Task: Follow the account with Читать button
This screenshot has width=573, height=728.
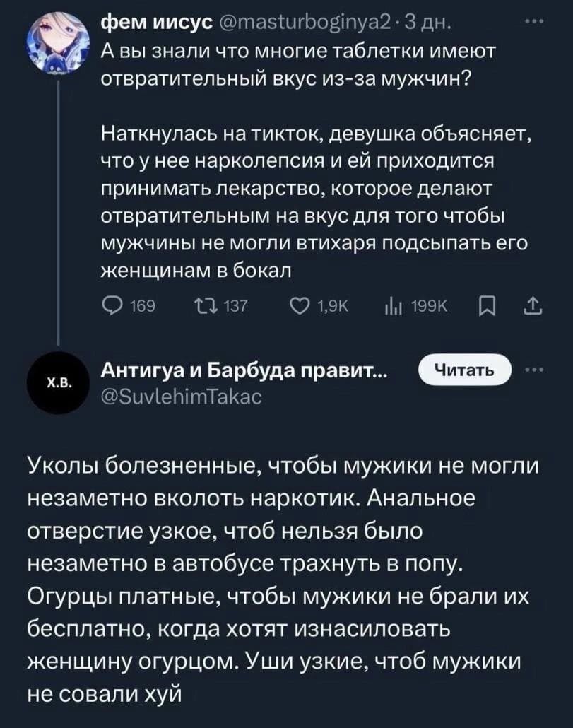Action: click(x=464, y=370)
